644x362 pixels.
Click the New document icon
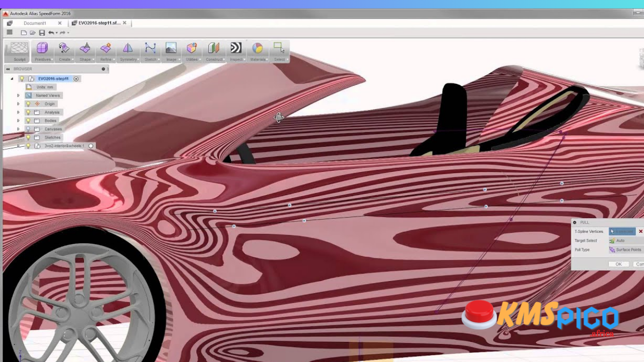[x=24, y=33]
